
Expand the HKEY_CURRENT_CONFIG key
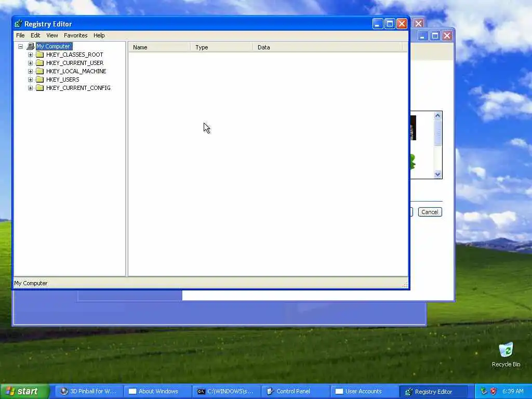(31, 88)
